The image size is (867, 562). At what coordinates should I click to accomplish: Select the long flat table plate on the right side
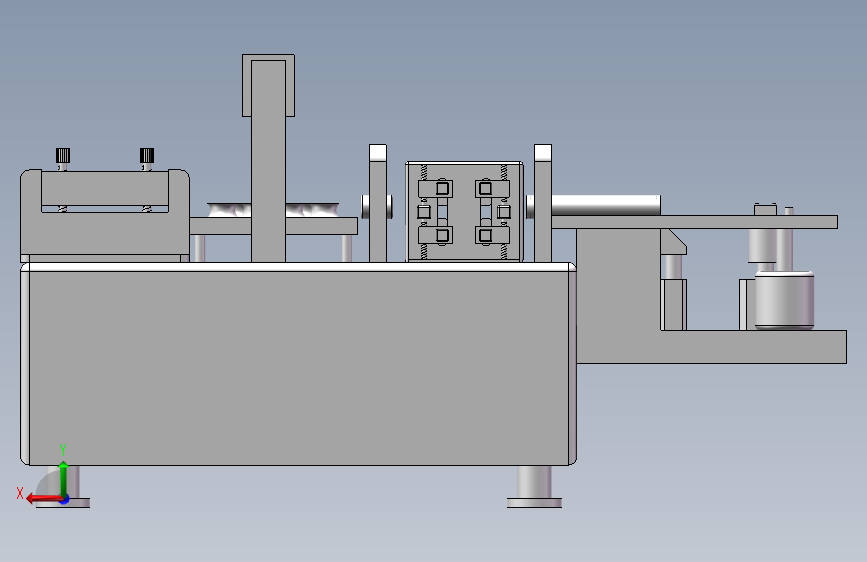point(694,222)
